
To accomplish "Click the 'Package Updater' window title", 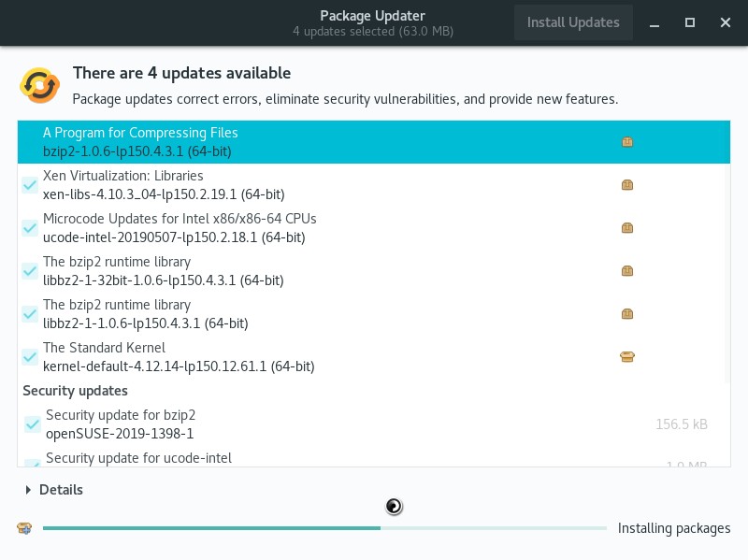I will [x=372, y=16].
